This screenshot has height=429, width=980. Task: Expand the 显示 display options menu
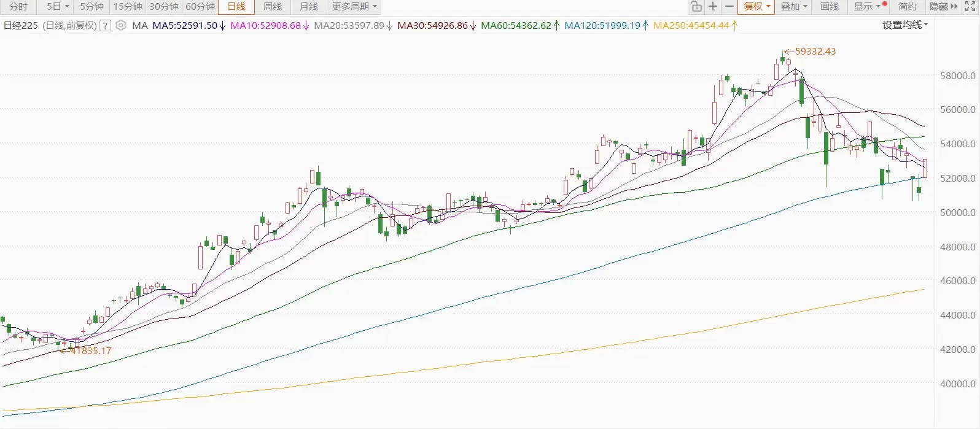coord(867,7)
